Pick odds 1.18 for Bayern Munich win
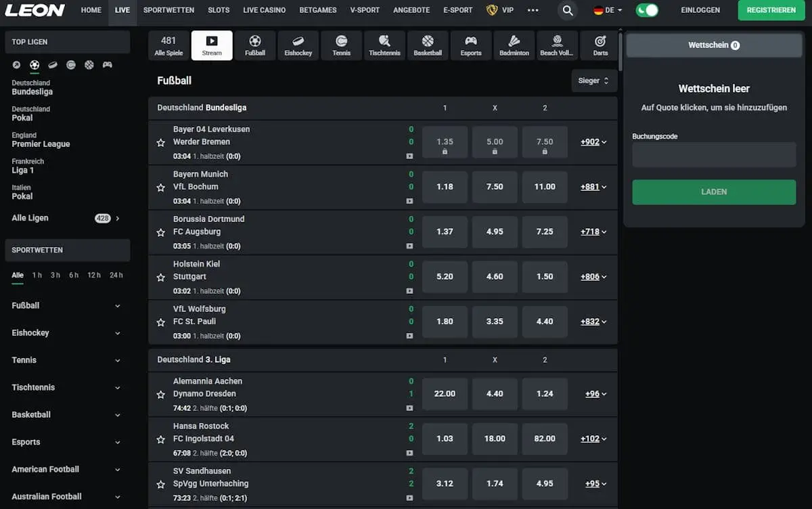812x509 pixels. coord(445,187)
